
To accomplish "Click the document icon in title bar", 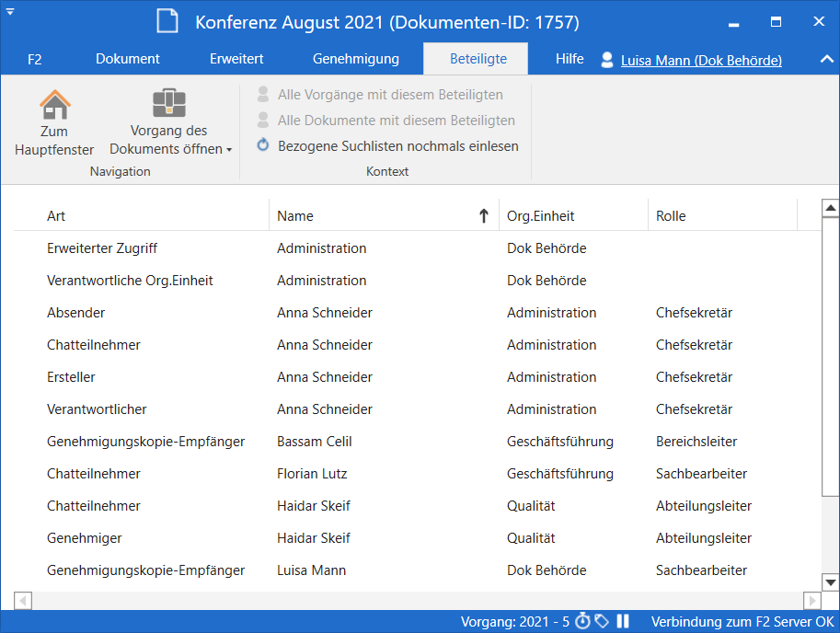I will (167, 21).
